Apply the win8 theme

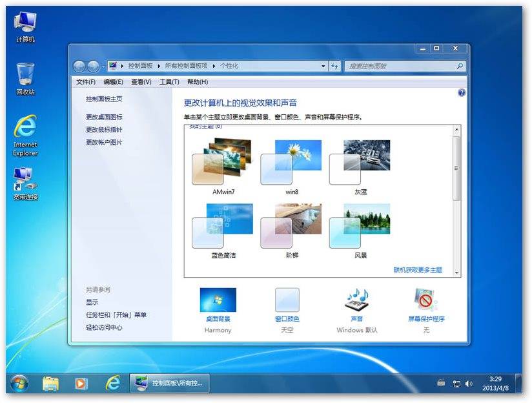pos(291,167)
